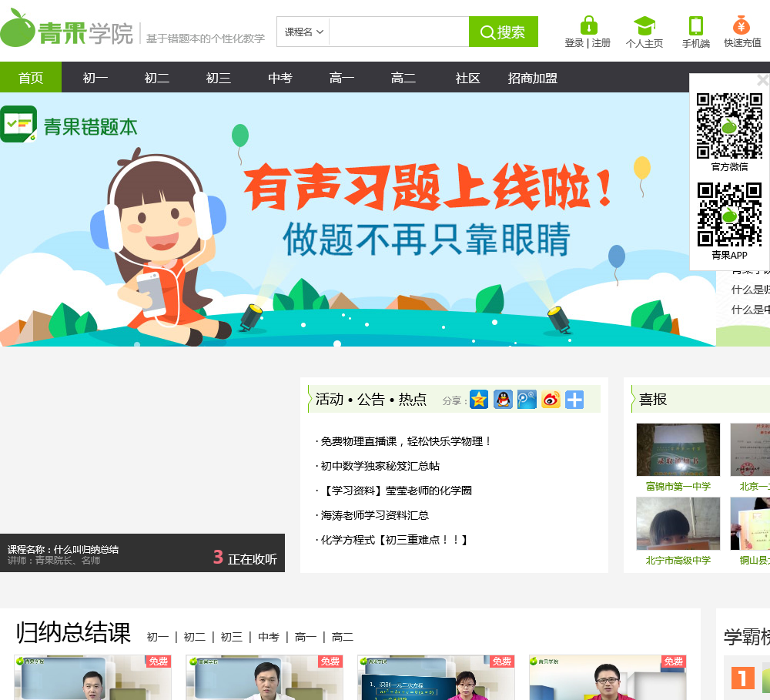The height and width of the screenshot is (700, 770).
Task: Open the 初一 nav menu
Action: pyautogui.click(x=95, y=78)
